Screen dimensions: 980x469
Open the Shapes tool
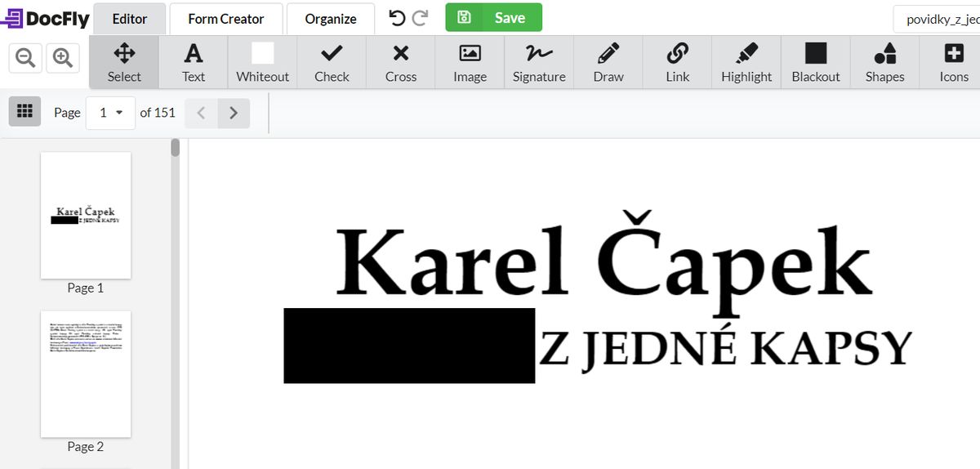885,63
